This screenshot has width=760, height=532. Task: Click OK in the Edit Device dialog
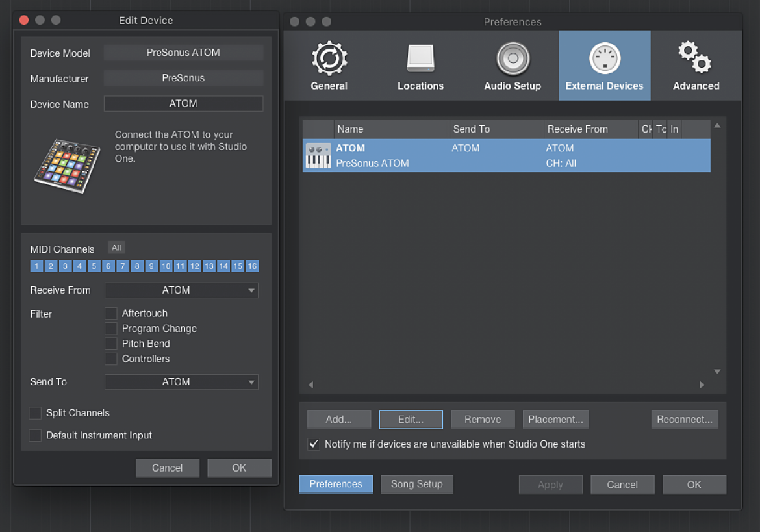239,468
